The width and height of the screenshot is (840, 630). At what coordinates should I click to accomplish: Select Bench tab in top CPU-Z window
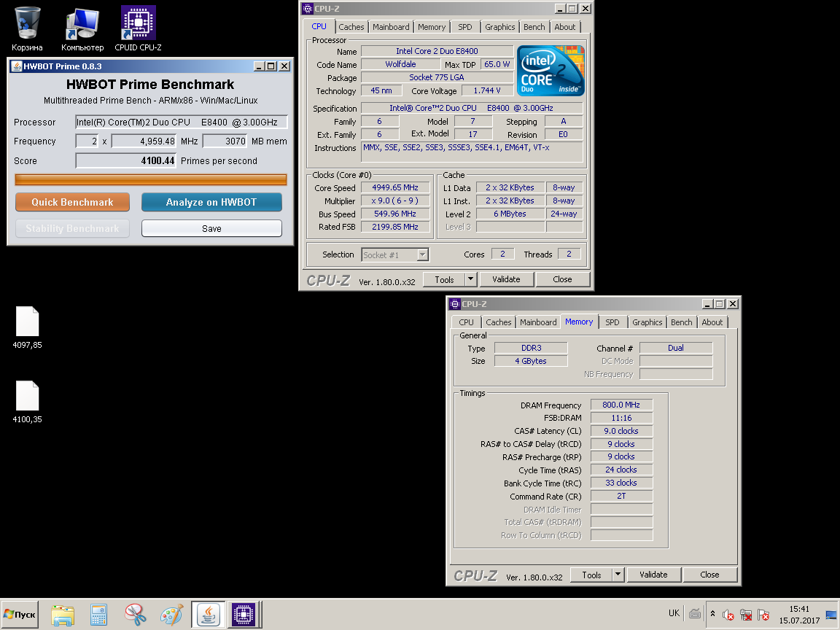coord(534,27)
